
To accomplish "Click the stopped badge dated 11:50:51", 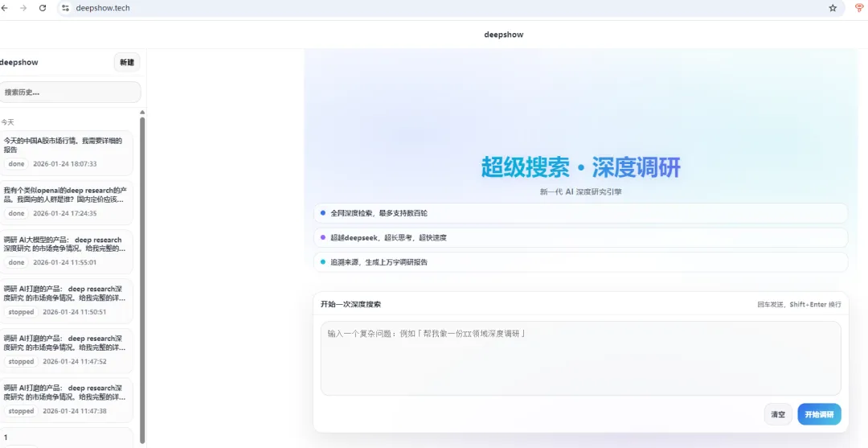I will [21, 312].
